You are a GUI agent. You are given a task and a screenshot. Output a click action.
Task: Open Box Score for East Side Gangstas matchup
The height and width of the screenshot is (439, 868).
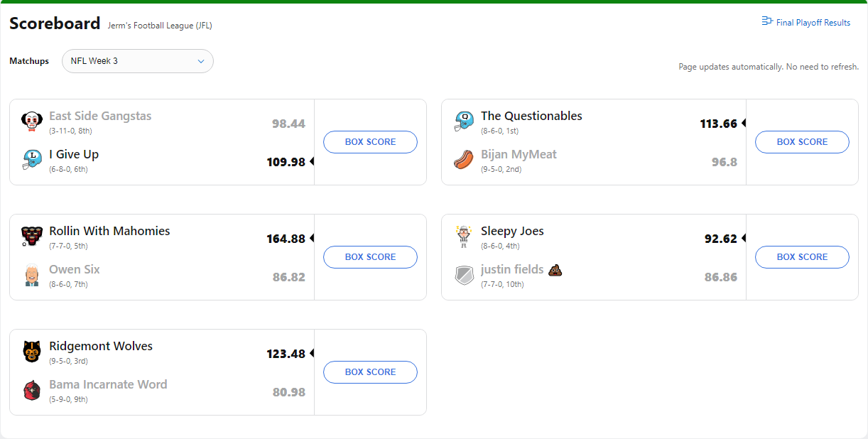click(x=370, y=142)
